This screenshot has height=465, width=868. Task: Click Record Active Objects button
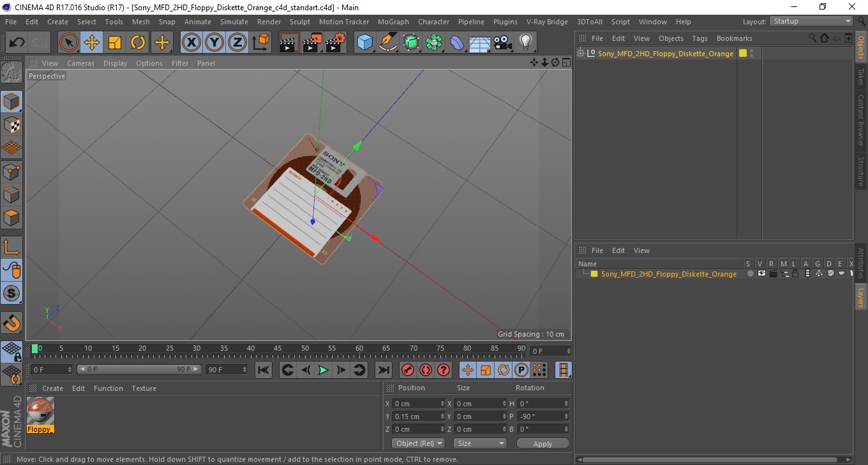[x=407, y=370]
